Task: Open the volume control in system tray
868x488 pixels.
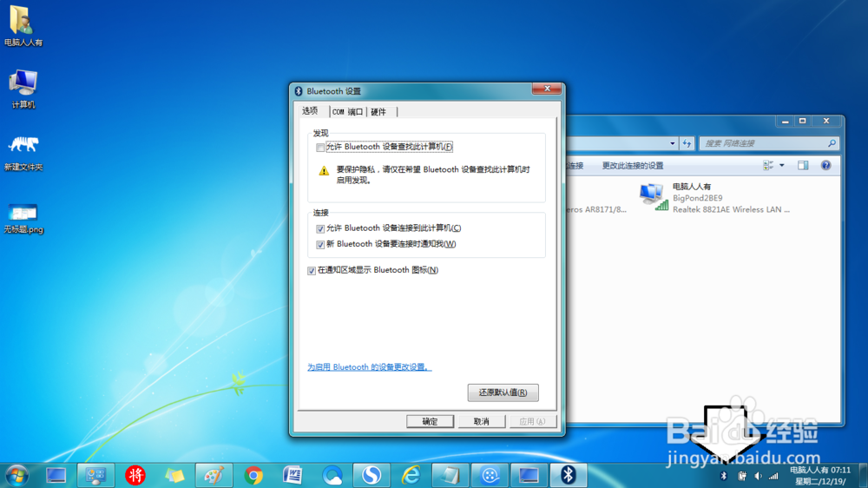Action: pos(758,476)
